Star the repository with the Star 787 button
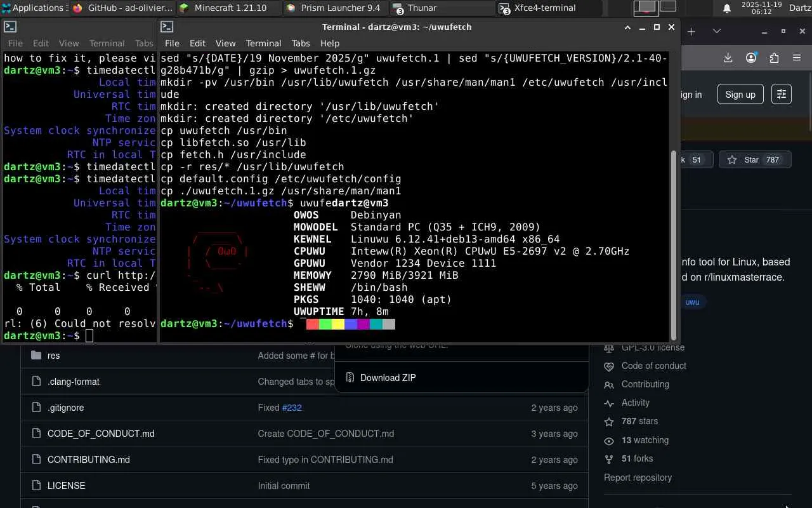 point(755,159)
